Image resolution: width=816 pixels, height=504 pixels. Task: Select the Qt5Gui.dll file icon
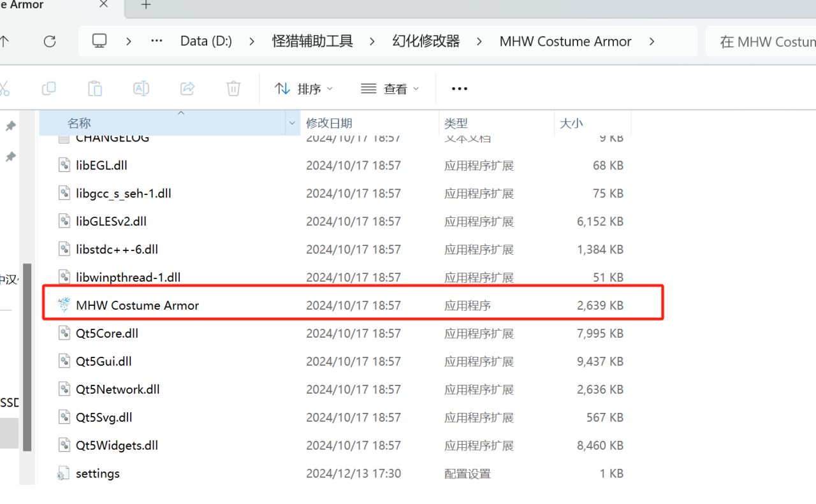click(64, 361)
